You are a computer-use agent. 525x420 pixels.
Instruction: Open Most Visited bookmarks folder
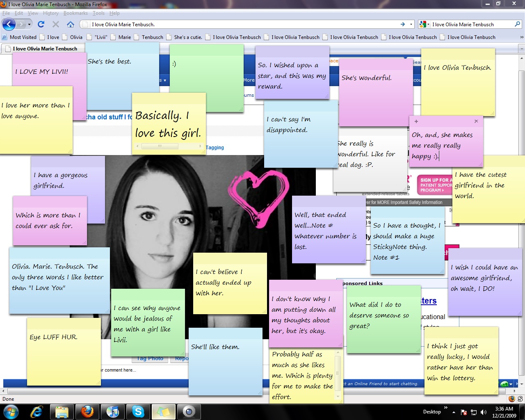19,37
